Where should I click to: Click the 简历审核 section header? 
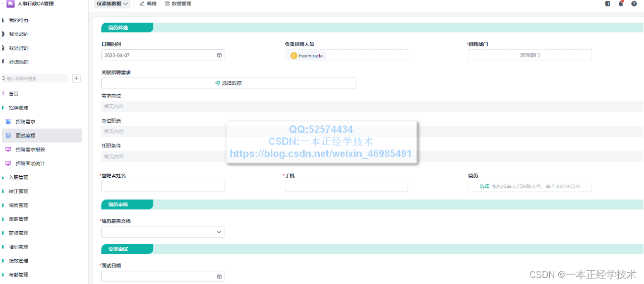pos(127,204)
